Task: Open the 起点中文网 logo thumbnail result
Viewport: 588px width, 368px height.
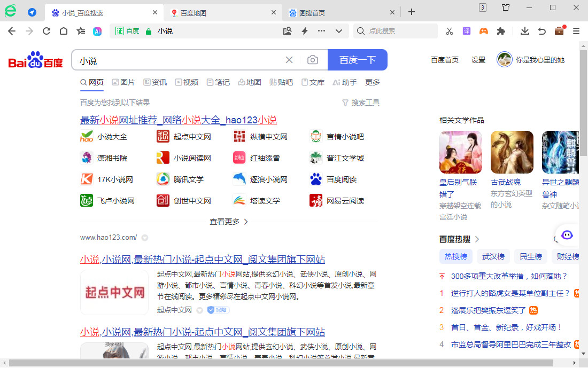Action: click(114, 292)
